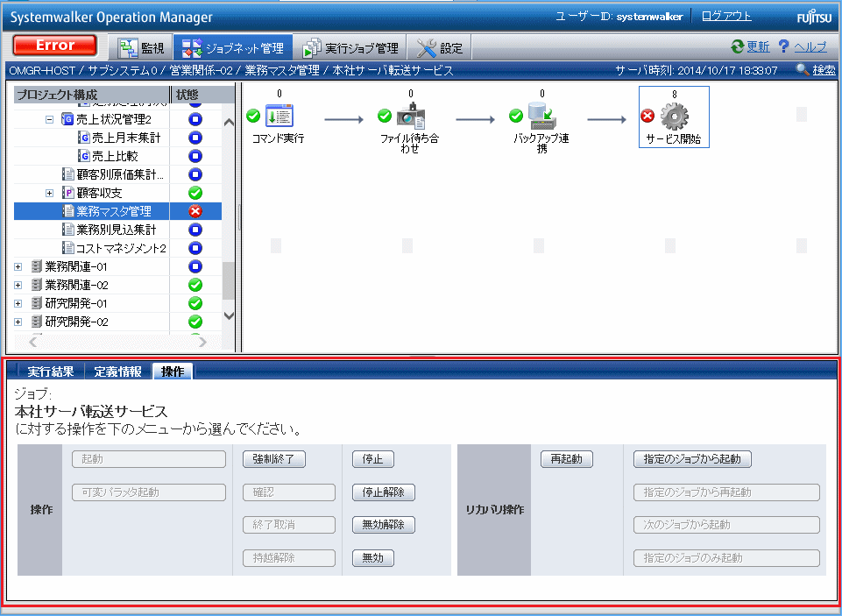Click the tree scrollbar down arrow
The height and width of the screenshot is (616, 842).
click(229, 315)
